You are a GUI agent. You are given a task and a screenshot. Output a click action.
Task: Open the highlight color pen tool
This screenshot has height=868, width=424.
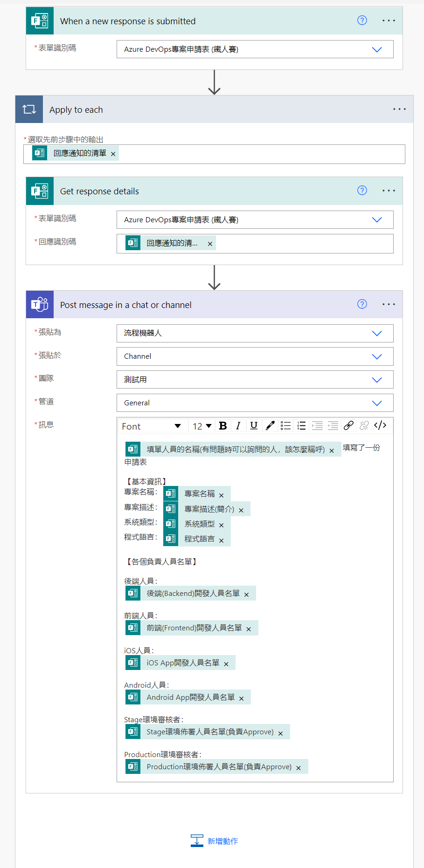[270, 425]
